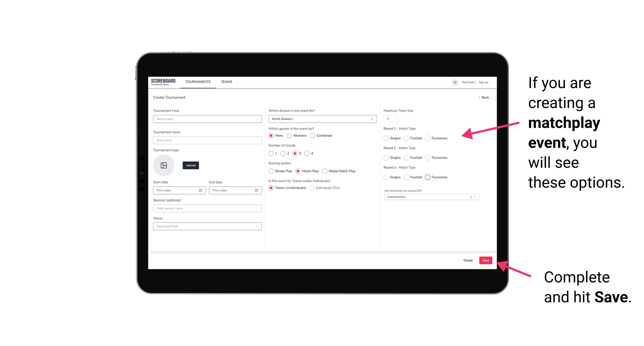Click the start date calendar icon
Screen dimensions: 644x346
pyautogui.click(x=200, y=190)
